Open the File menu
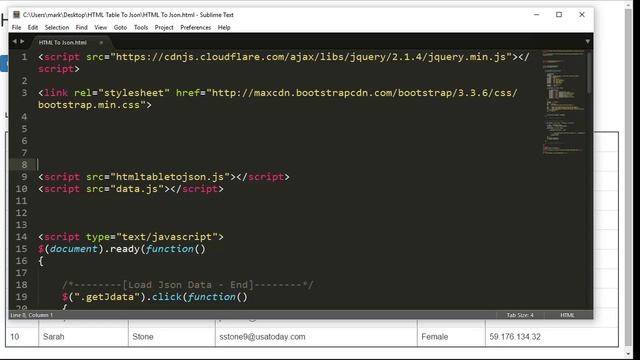This screenshot has width=640, height=360. [x=16, y=27]
